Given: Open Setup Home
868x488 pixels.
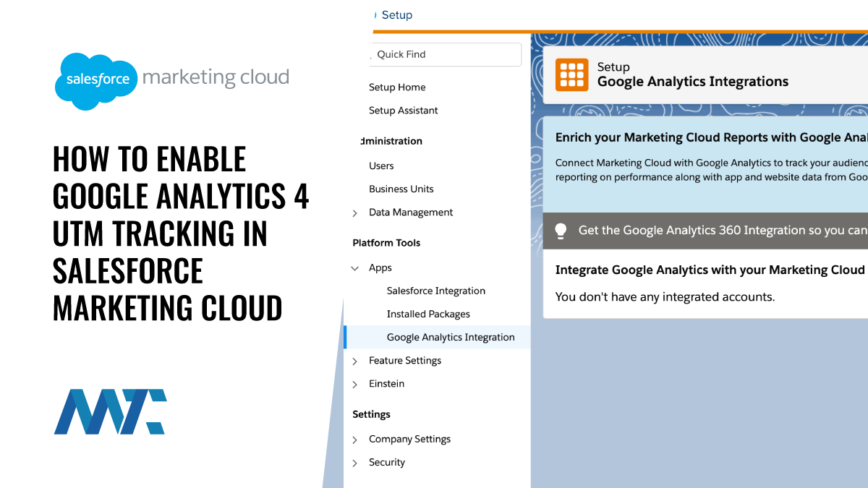Looking at the screenshot, I should (397, 87).
